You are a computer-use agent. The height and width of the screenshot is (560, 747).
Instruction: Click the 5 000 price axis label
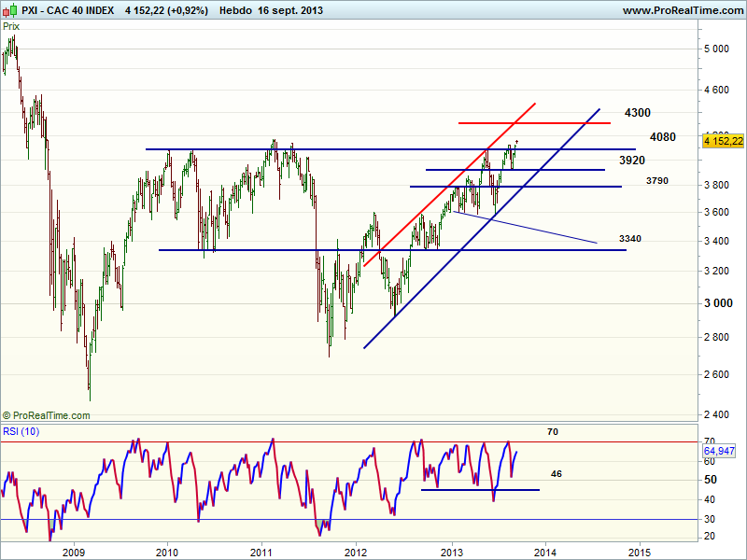[717, 49]
